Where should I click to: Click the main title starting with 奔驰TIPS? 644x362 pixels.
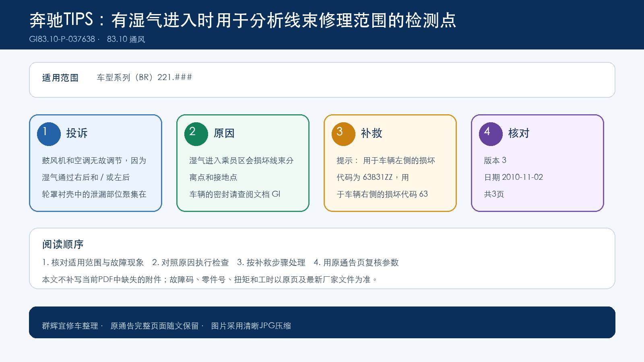pyautogui.click(x=243, y=20)
